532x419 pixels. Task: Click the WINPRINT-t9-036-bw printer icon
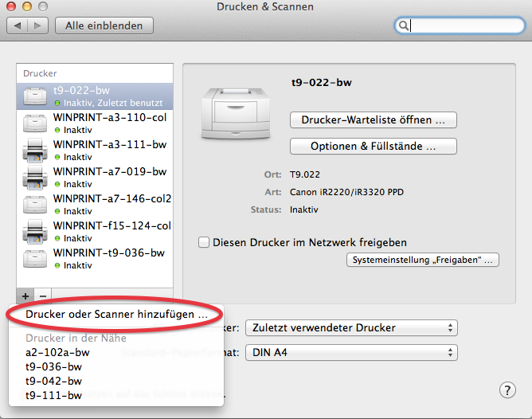37,259
